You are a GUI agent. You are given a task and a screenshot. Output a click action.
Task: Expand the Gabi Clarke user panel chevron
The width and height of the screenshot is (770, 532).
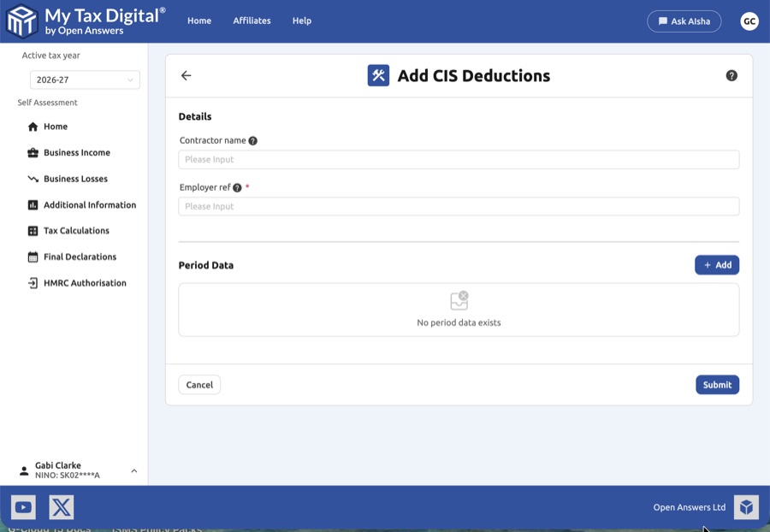[133, 470]
